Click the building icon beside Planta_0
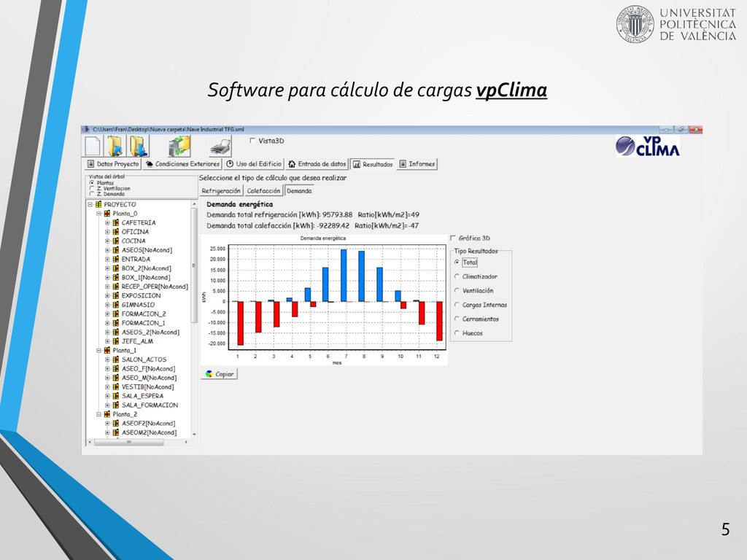The image size is (747, 560). 107,214
